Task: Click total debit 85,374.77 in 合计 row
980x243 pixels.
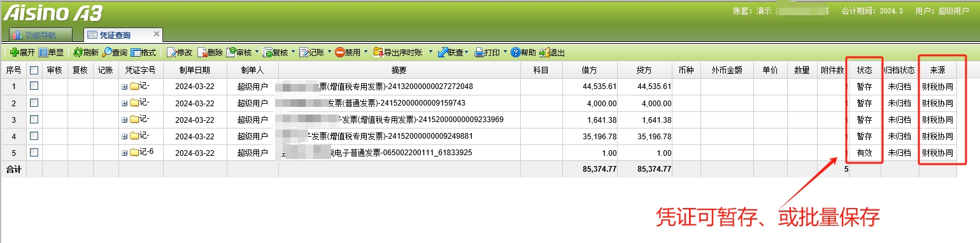Action: coord(599,169)
